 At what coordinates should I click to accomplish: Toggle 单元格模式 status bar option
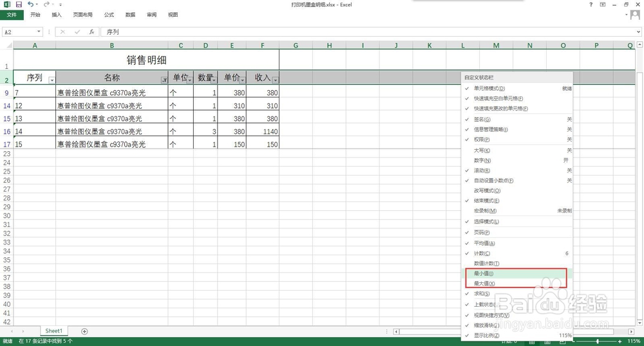pyautogui.click(x=518, y=88)
